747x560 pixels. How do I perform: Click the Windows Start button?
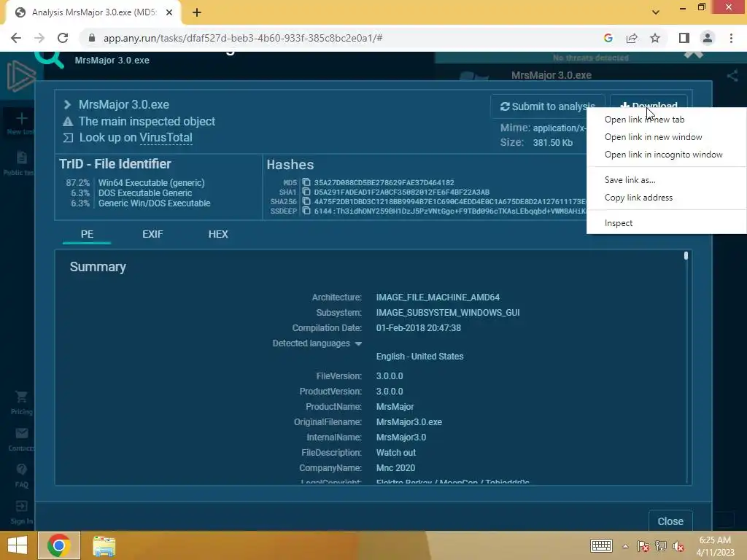click(18, 545)
